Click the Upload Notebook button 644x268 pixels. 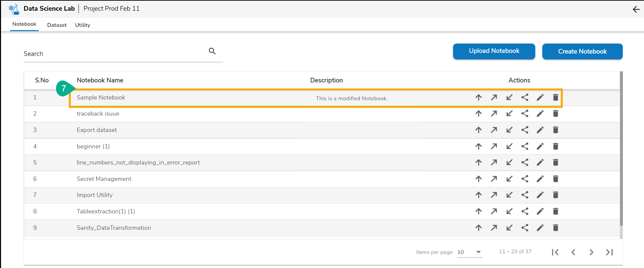pyautogui.click(x=494, y=51)
